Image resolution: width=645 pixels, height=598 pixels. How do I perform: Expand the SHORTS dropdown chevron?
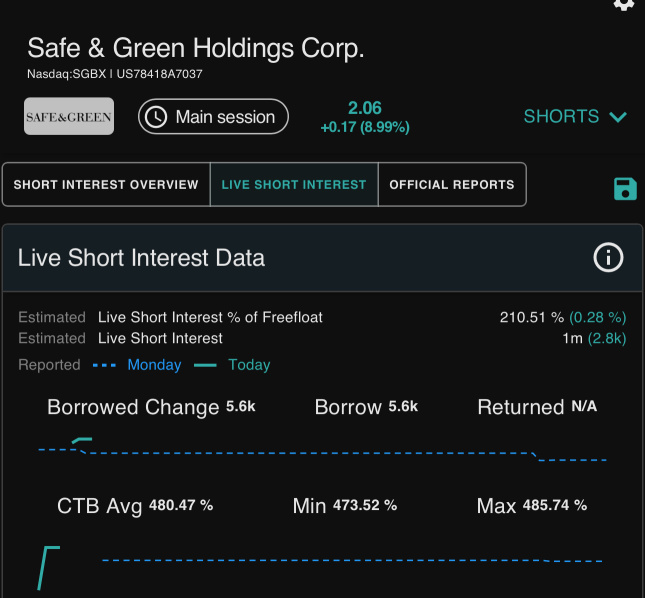coord(618,117)
